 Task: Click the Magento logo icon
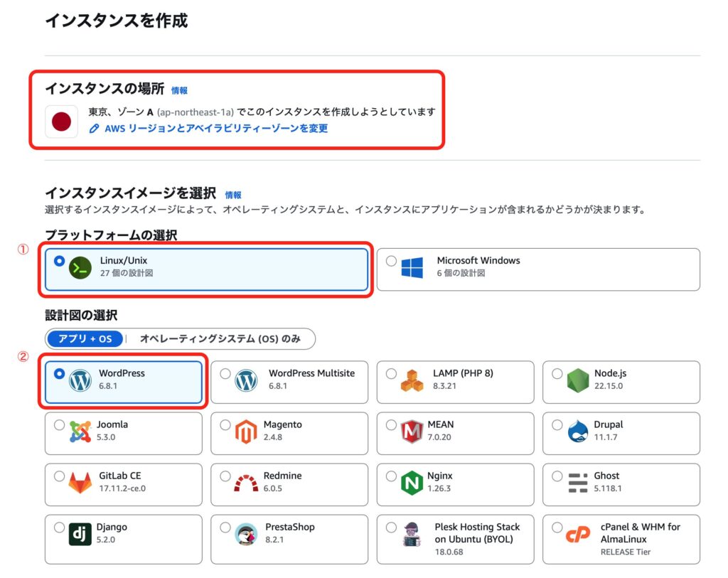pos(246,432)
